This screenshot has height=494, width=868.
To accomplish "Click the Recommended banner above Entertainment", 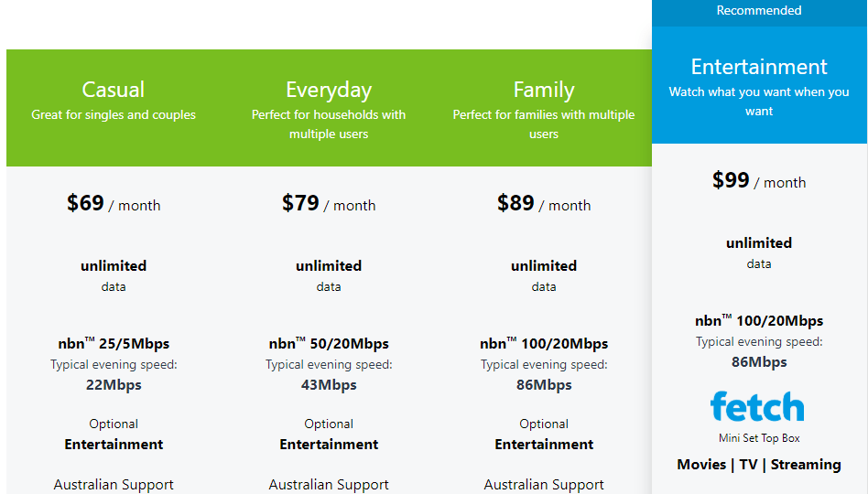I will coord(759,11).
